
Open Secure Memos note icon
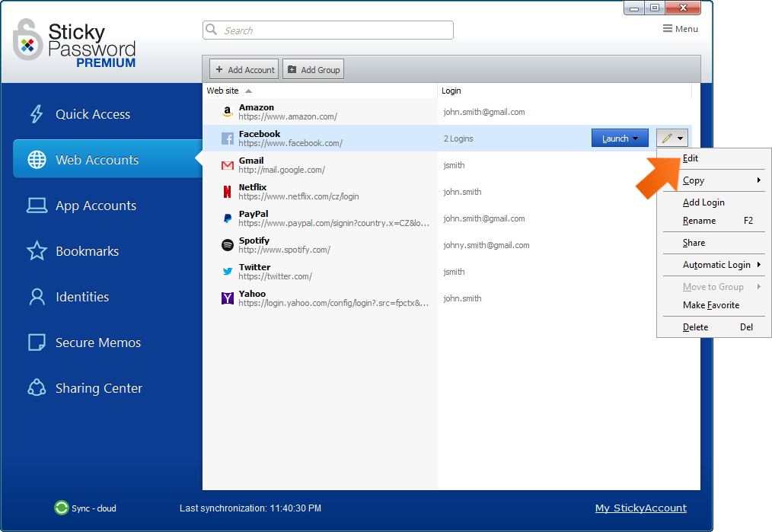pos(37,342)
